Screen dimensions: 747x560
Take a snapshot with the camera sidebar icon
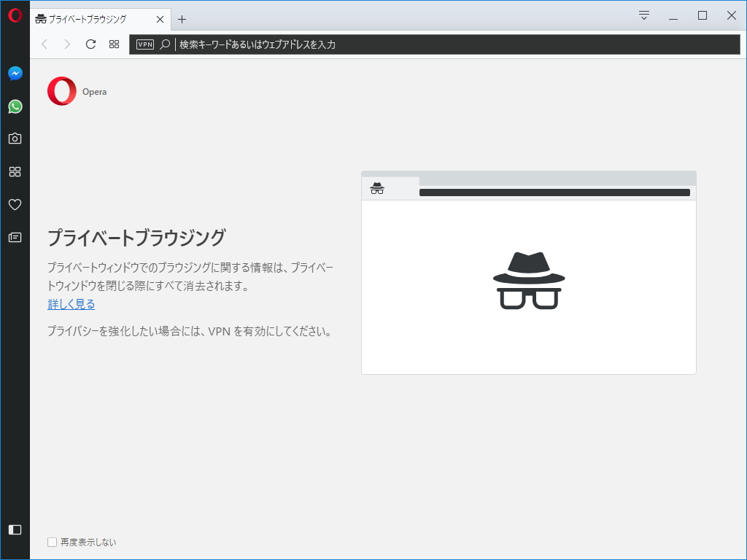15,138
